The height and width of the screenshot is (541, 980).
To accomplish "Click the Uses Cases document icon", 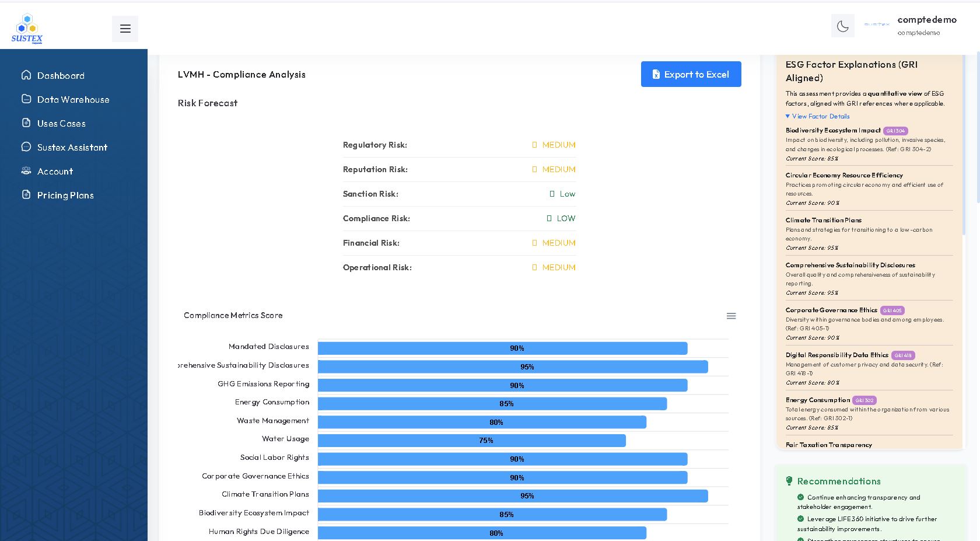I will tap(26, 123).
